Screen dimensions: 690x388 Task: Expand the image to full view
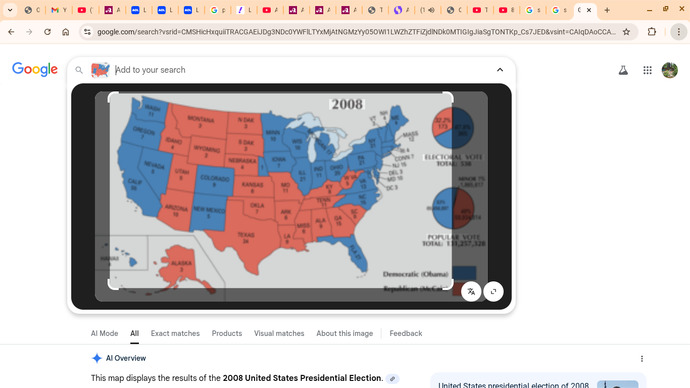pos(493,291)
